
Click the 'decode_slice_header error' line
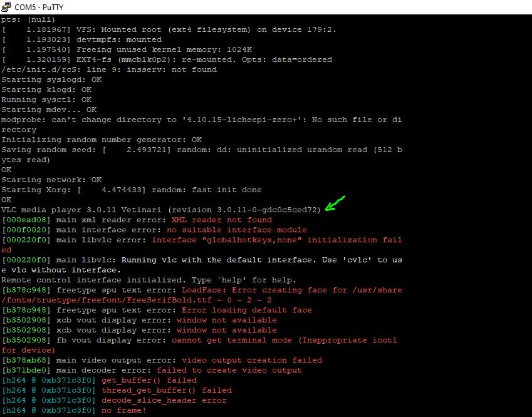tap(114, 400)
